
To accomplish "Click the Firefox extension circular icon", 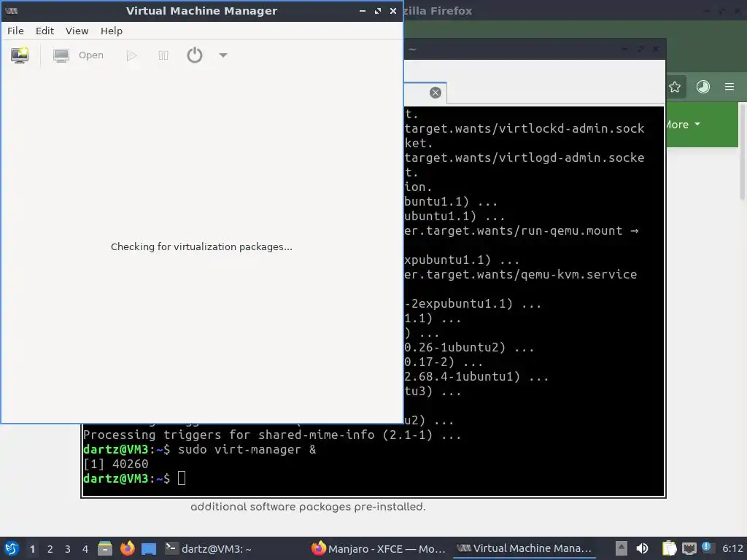I will click(703, 87).
